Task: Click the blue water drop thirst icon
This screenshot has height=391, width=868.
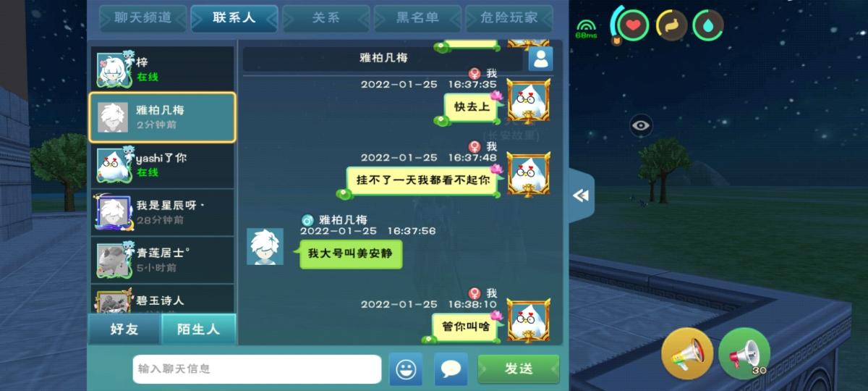Action: (x=708, y=25)
